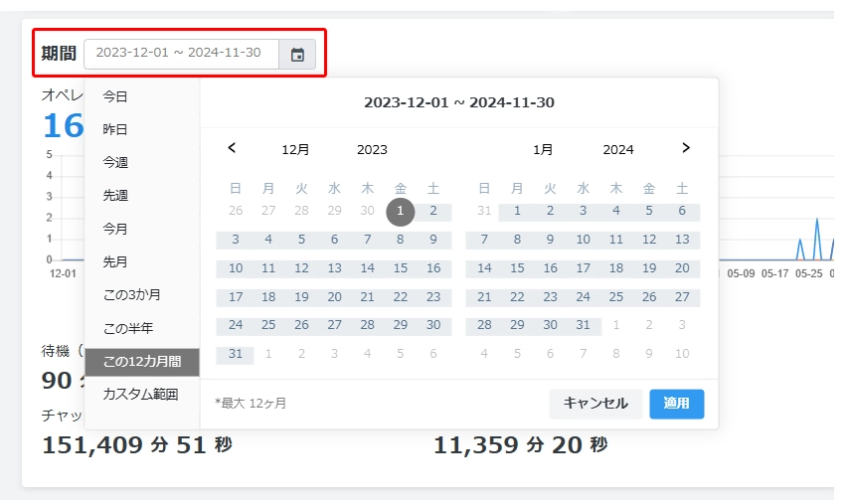The image size is (847, 504).
Task: Choose 今週 preset range
Action: 142,163
